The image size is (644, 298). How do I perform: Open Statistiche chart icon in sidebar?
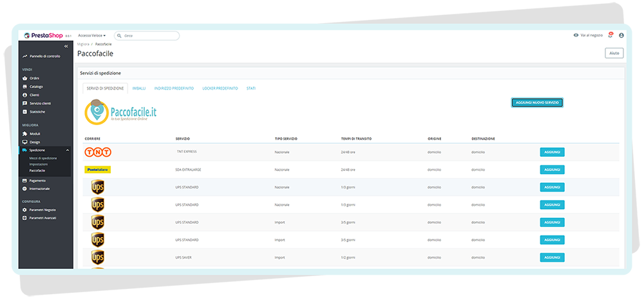(24, 112)
